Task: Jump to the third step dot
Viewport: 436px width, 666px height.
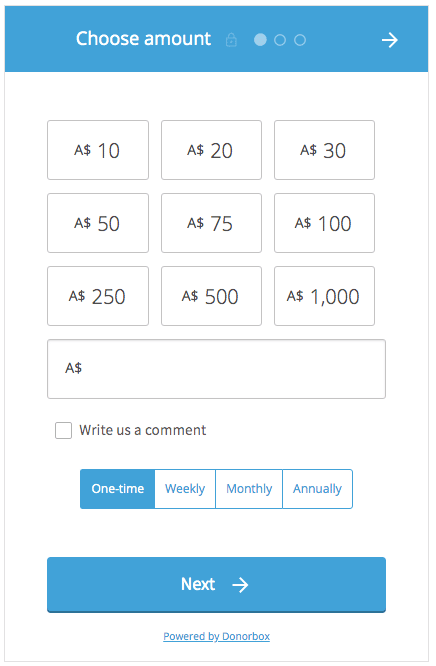Action: (x=300, y=40)
